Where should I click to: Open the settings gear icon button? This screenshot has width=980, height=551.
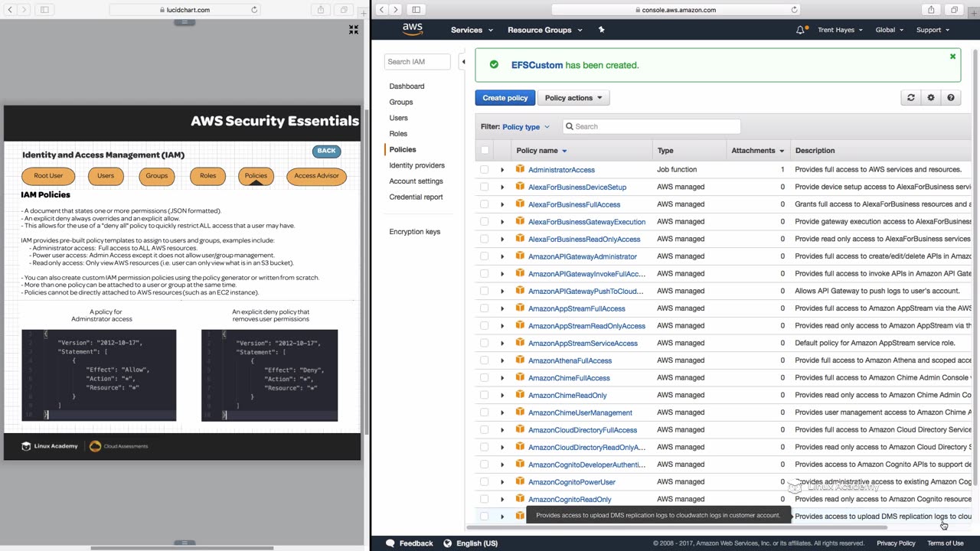click(x=931, y=98)
